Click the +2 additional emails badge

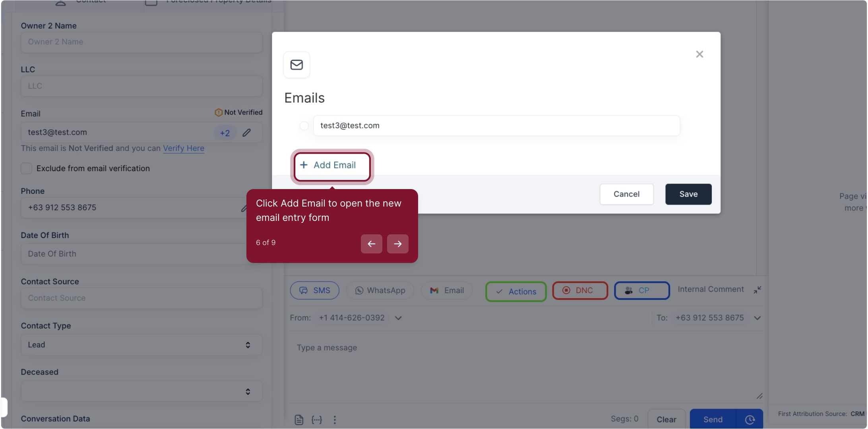click(x=225, y=133)
